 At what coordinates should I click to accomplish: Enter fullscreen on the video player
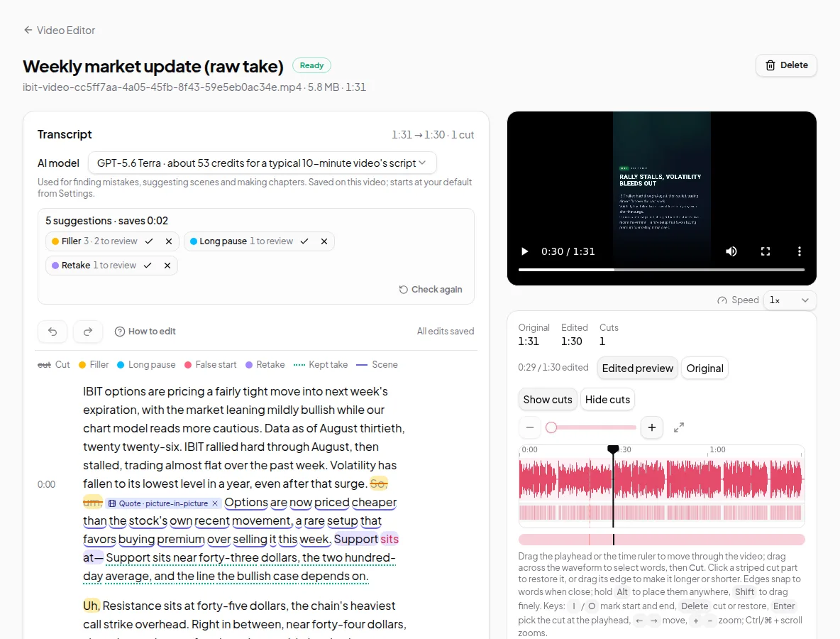pyautogui.click(x=766, y=251)
